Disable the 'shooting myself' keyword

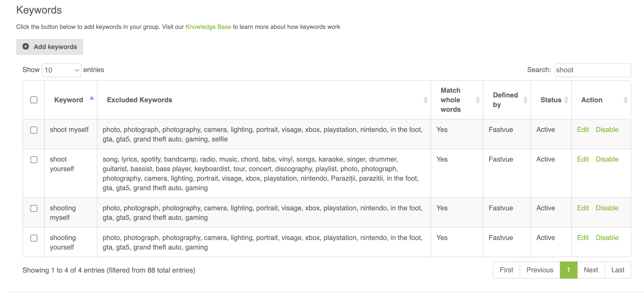click(x=607, y=208)
